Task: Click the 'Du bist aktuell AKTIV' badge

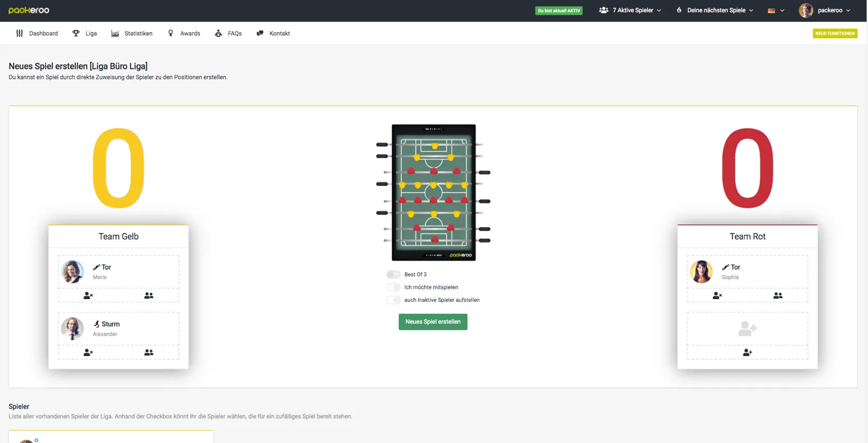Action: pos(559,10)
